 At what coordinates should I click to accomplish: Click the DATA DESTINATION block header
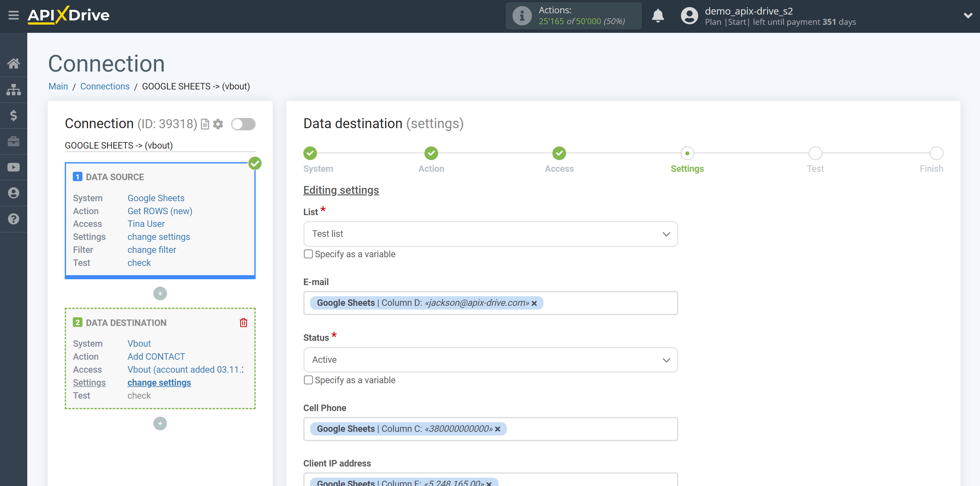pyautogui.click(x=126, y=323)
